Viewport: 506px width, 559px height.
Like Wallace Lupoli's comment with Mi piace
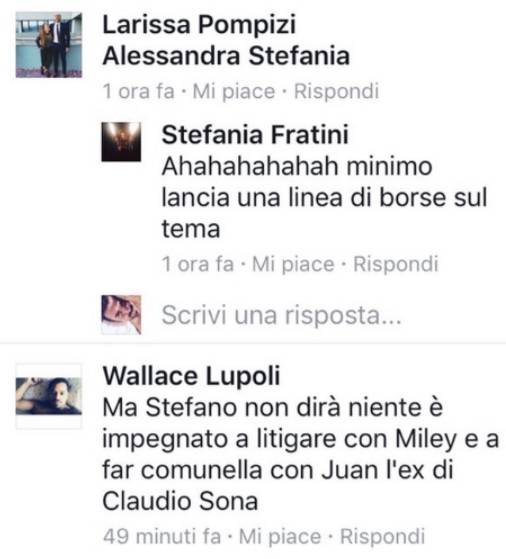click(x=280, y=536)
